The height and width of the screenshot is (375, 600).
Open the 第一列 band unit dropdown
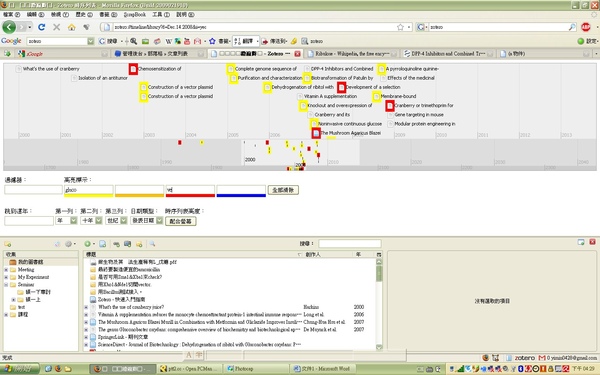click(x=66, y=220)
